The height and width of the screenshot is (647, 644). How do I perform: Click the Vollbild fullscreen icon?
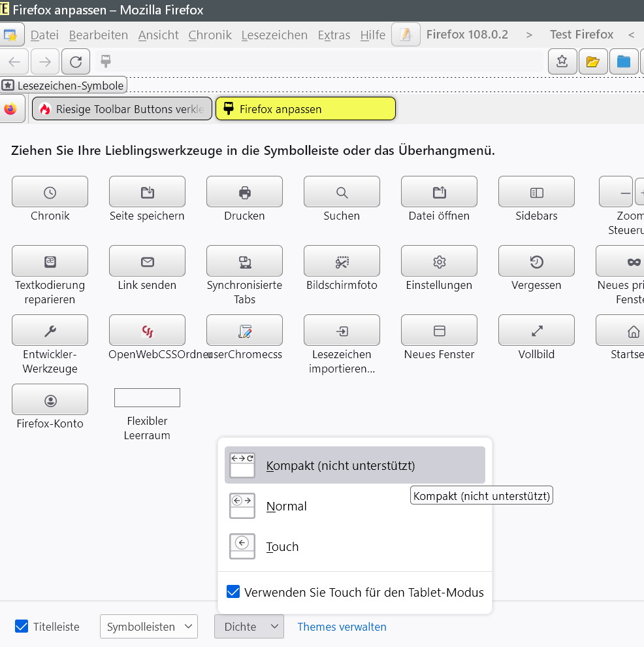(x=536, y=331)
